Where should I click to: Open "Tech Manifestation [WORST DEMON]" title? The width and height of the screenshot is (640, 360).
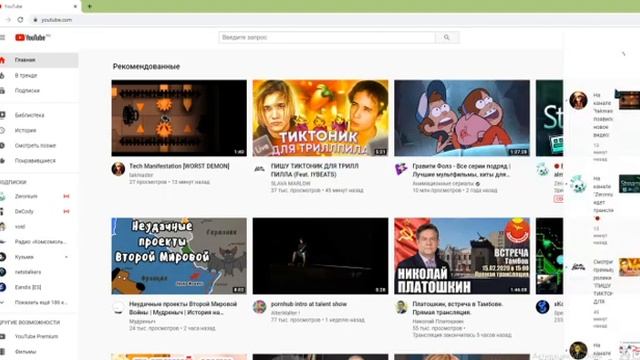point(179,166)
